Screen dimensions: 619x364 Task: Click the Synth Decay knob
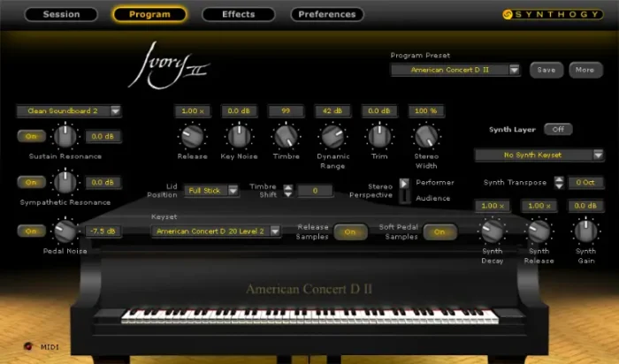(492, 231)
